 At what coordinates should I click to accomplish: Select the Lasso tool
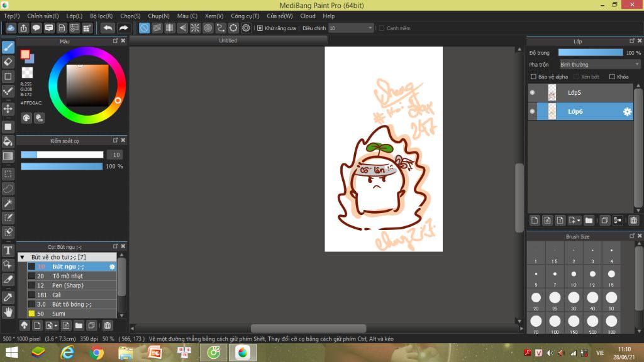(8, 189)
